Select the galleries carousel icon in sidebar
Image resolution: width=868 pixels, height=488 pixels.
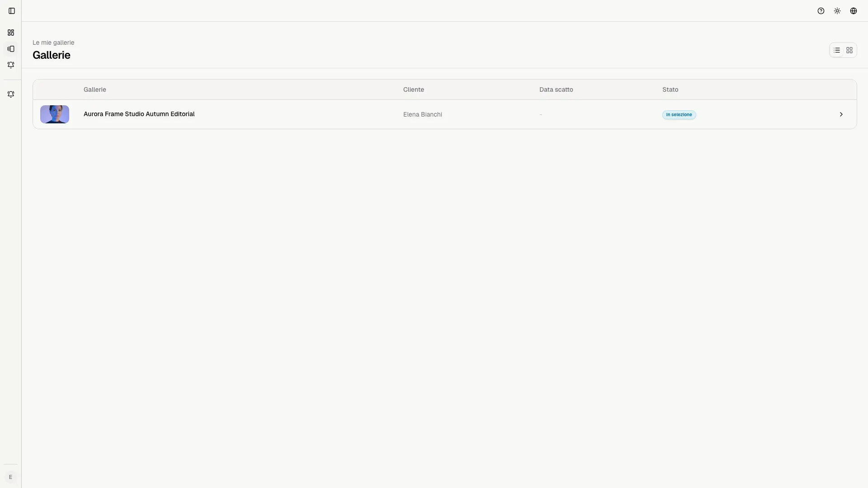[x=11, y=49]
